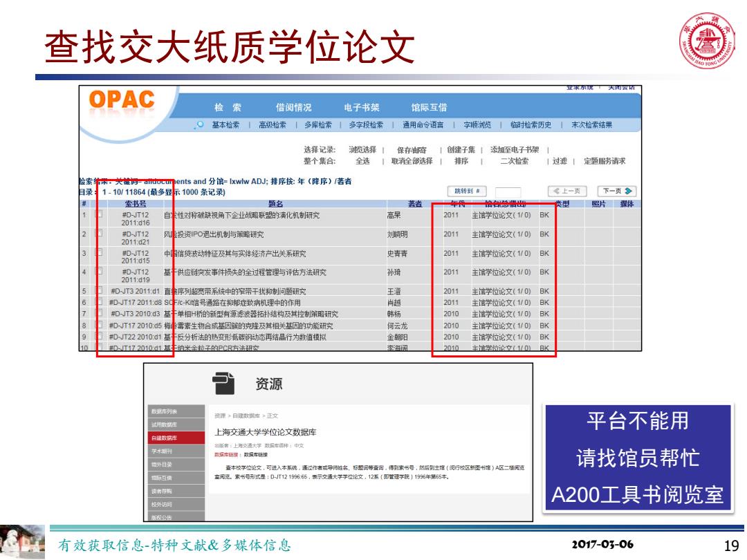Click the 保存/邮寄 link
This screenshot has width=747, height=560.
click(412, 150)
